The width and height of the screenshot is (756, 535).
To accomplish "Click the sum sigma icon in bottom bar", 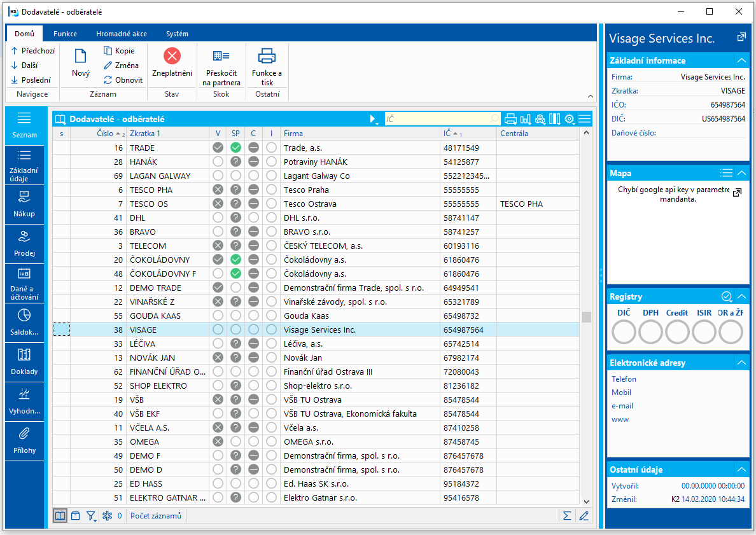I will click(566, 516).
